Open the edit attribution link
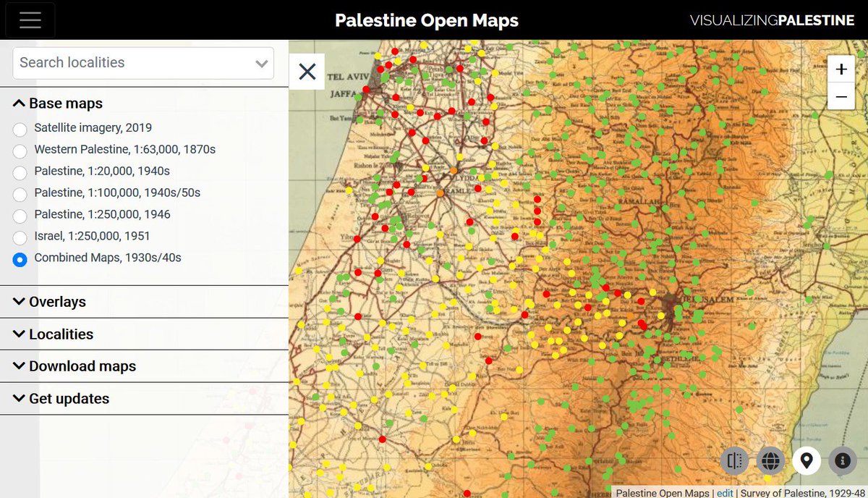The height and width of the screenshot is (498, 868). point(725,492)
